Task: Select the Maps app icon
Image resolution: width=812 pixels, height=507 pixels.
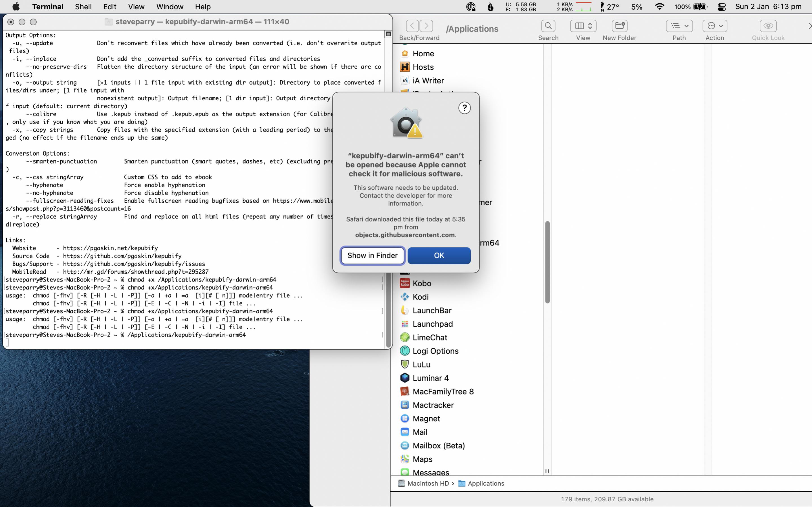Action: click(405, 459)
